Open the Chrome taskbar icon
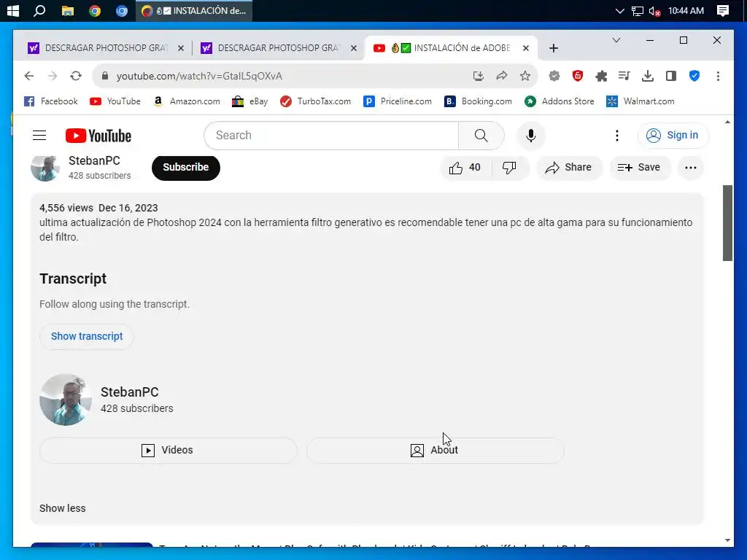Viewport: 747px width, 560px height. tap(95, 10)
